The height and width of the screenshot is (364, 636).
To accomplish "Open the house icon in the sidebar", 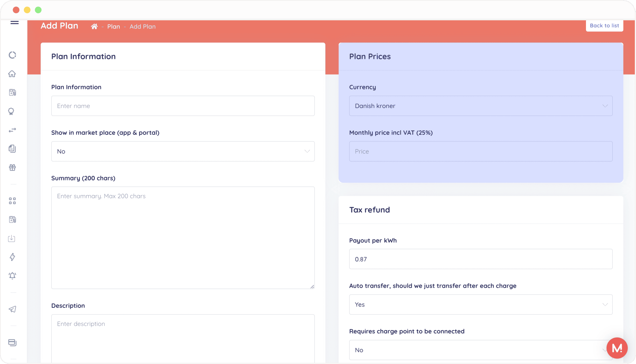I will coord(12,74).
